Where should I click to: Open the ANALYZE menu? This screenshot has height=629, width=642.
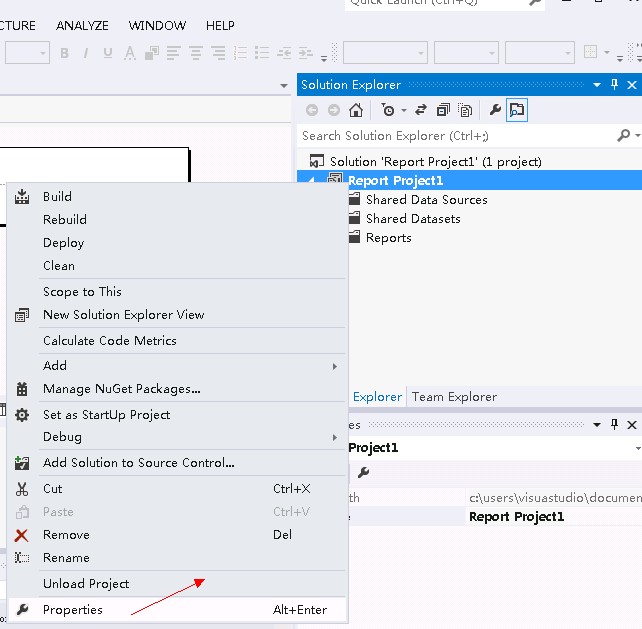tap(82, 25)
